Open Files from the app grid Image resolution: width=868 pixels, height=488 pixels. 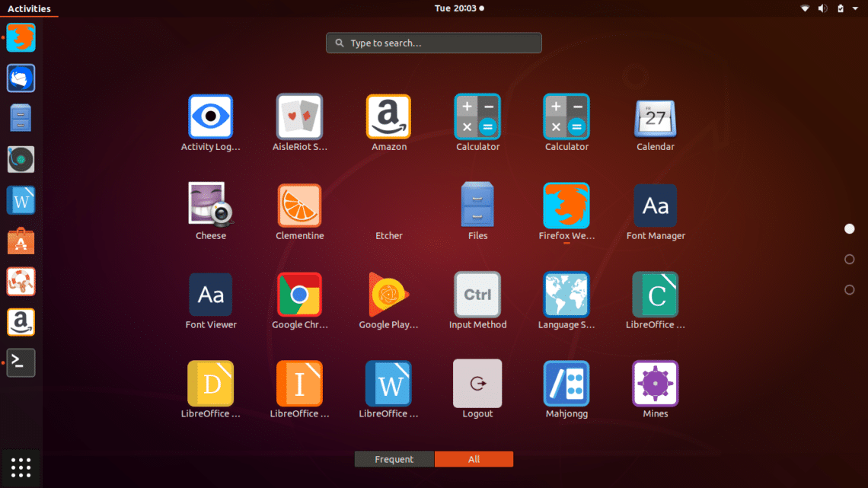pyautogui.click(x=477, y=206)
